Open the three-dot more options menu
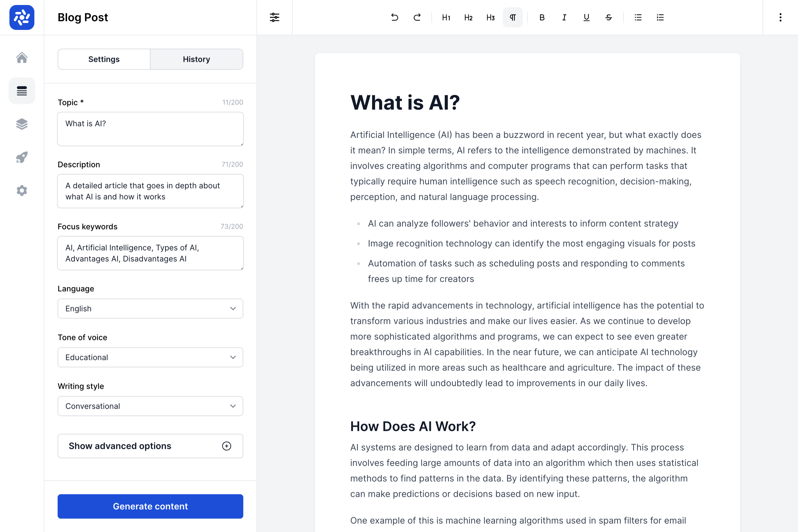798x532 pixels. click(780, 17)
